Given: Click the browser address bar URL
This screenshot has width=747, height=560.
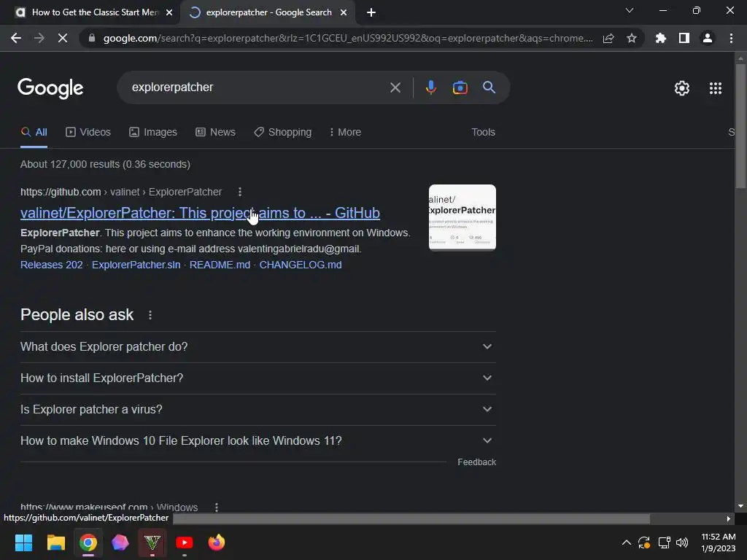Looking at the screenshot, I should pos(348,38).
